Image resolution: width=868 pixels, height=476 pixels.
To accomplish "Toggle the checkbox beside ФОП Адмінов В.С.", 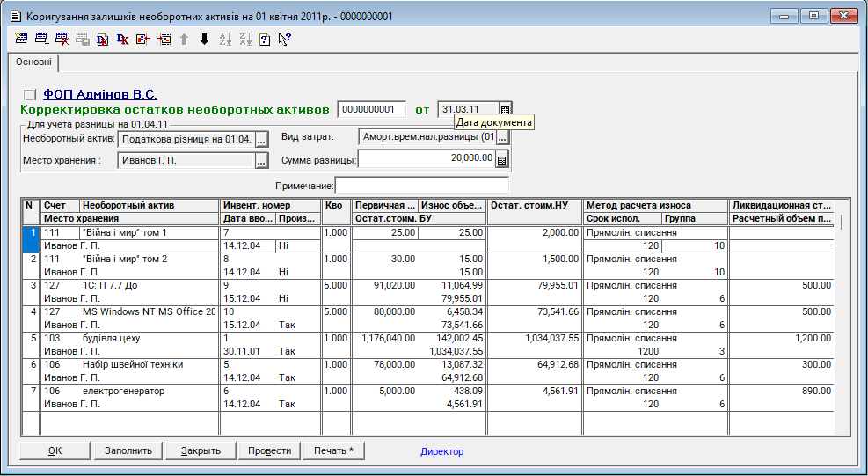I will (30, 95).
